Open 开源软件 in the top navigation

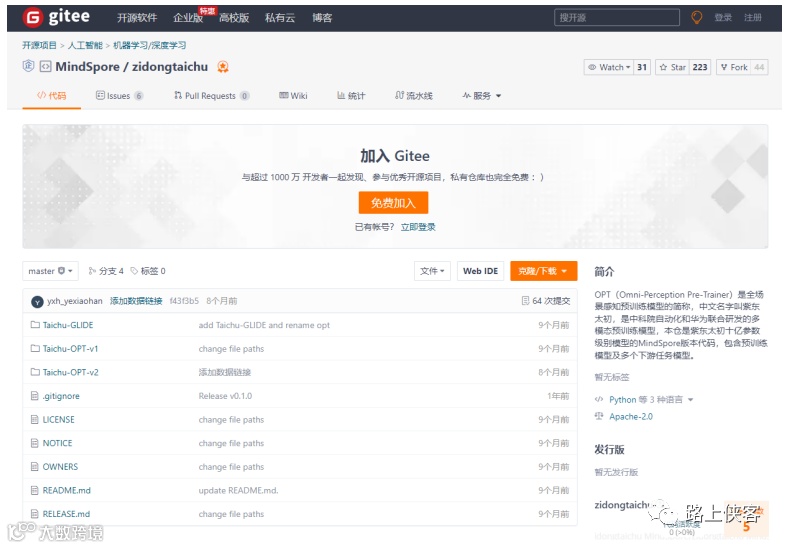click(x=137, y=18)
